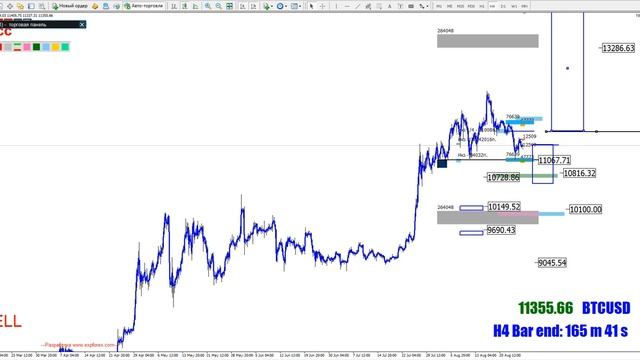Open the Arrows objects dropdown
The width and height of the screenshot is (640, 360).
(424, 6)
